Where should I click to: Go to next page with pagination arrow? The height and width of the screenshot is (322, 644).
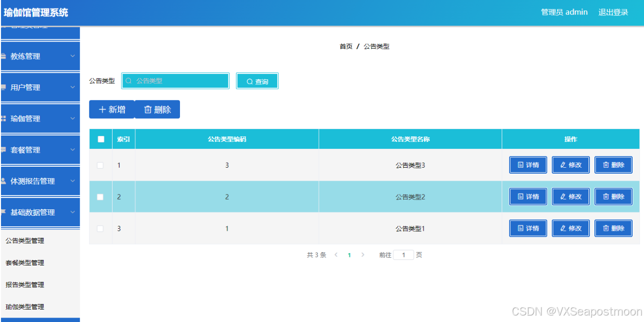coord(362,255)
